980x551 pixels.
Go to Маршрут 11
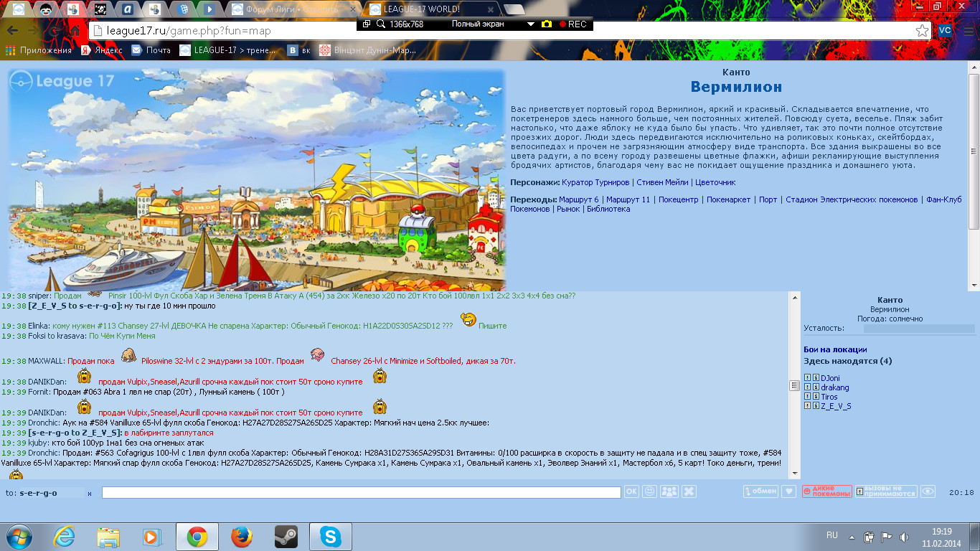628,199
